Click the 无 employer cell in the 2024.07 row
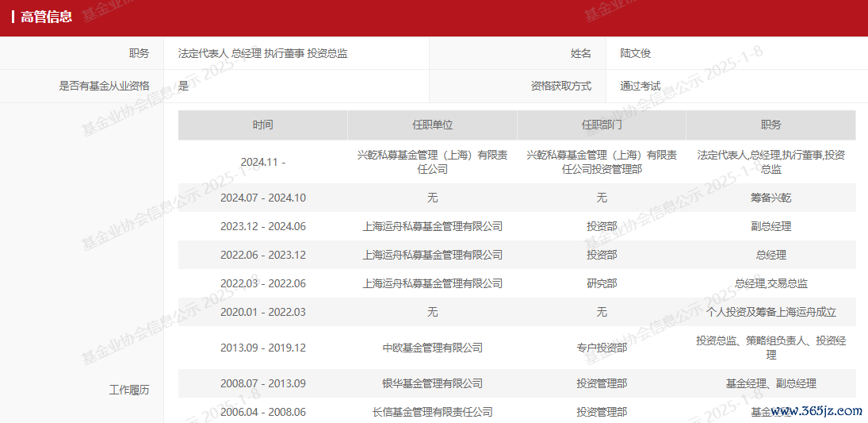Image resolution: width=868 pixels, height=423 pixels. click(x=432, y=198)
